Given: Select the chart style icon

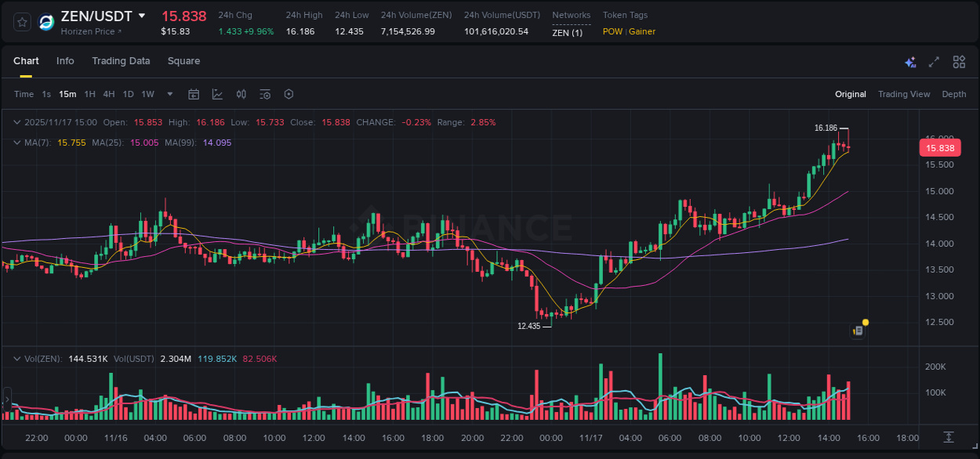Looking at the screenshot, I should (217, 94).
